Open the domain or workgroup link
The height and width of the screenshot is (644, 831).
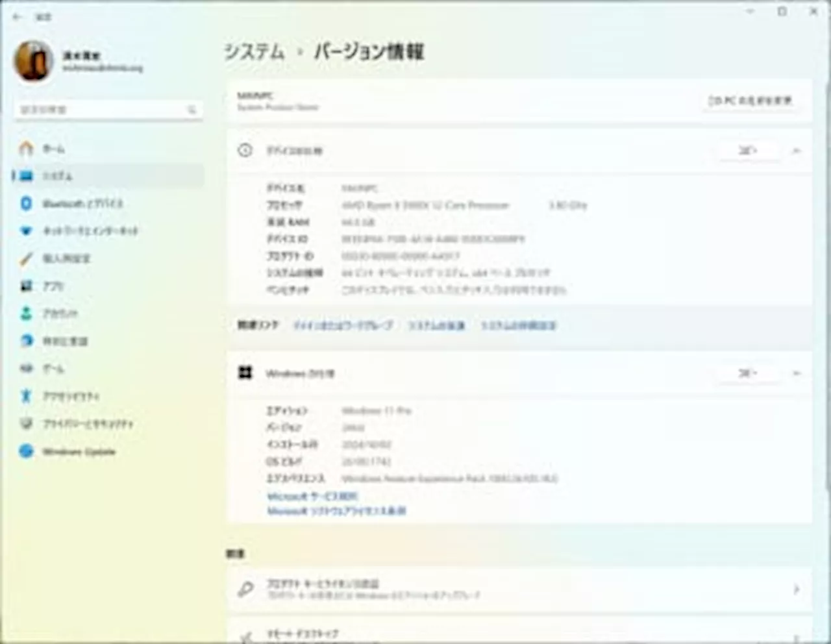[x=343, y=325]
